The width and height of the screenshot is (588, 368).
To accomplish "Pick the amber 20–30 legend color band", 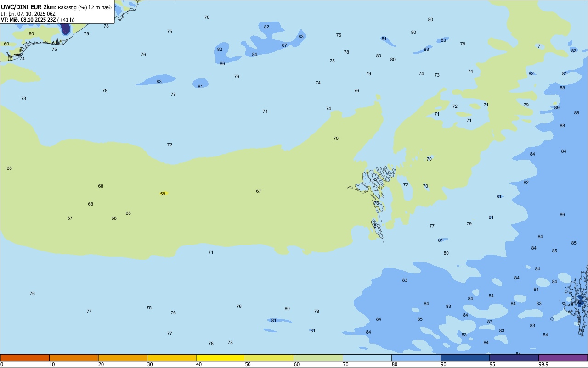I will tap(123, 357).
